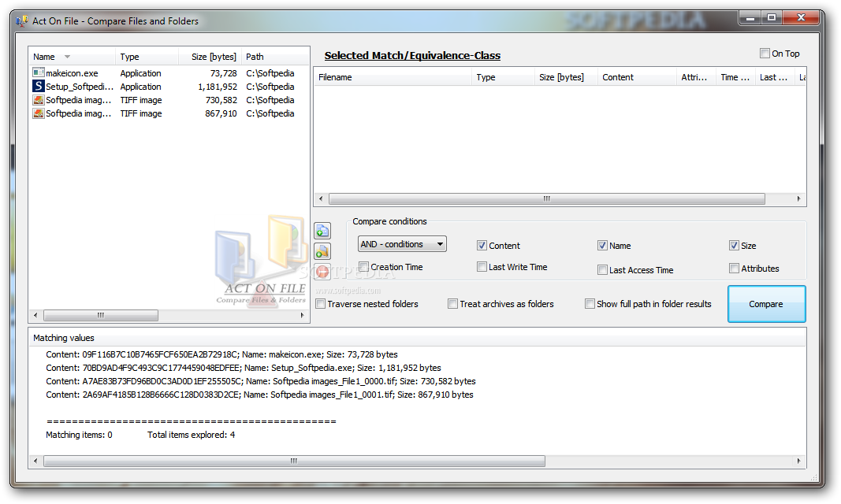The width and height of the screenshot is (841, 504).
Task: Click Matching values scroll left arrow
Action: point(36,461)
